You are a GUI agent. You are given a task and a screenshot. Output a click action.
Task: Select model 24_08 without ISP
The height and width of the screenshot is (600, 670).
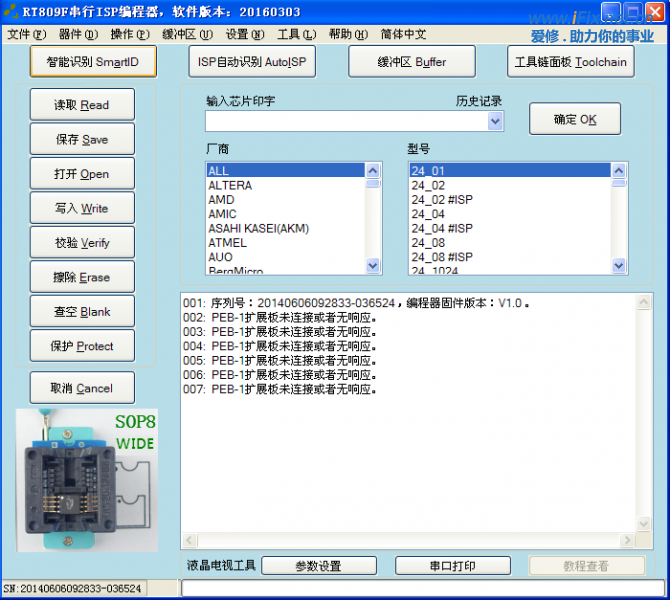[510, 243]
